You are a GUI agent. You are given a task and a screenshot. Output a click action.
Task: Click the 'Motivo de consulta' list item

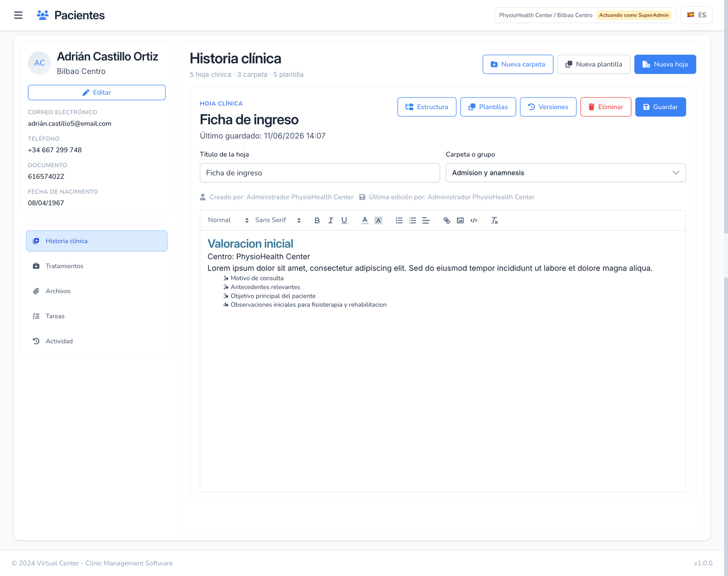pyautogui.click(x=257, y=278)
